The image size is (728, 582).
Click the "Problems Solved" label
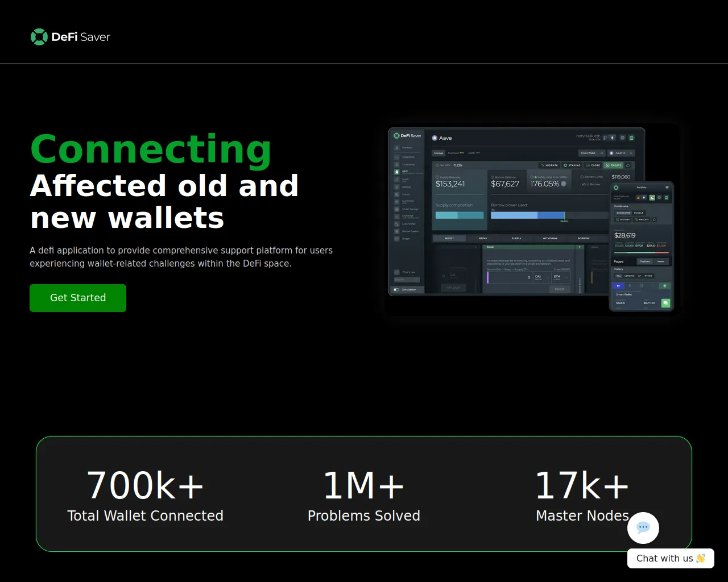(364, 516)
